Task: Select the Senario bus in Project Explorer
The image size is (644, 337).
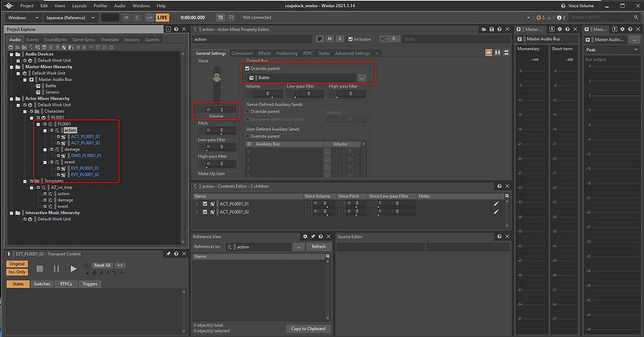Action: [52, 93]
